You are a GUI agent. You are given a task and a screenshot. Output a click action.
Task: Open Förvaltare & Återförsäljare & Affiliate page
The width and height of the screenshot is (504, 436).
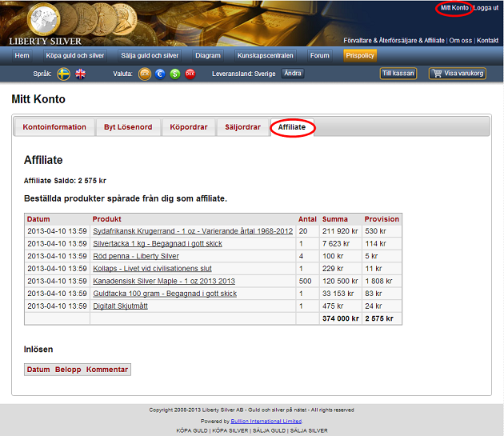(x=394, y=41)
